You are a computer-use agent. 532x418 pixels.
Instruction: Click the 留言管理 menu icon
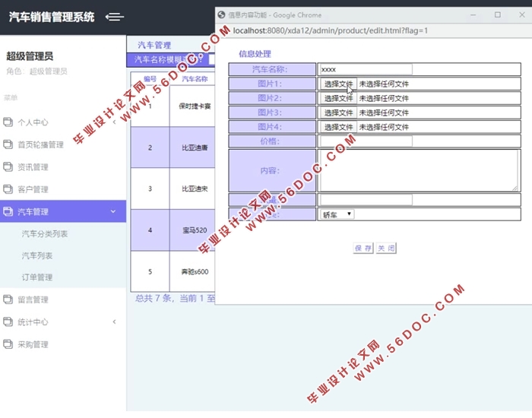point(8,299)
